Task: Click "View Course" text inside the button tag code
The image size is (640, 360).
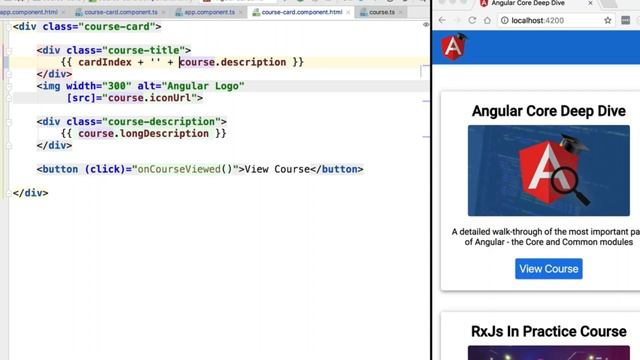Action: coord(277,169)
